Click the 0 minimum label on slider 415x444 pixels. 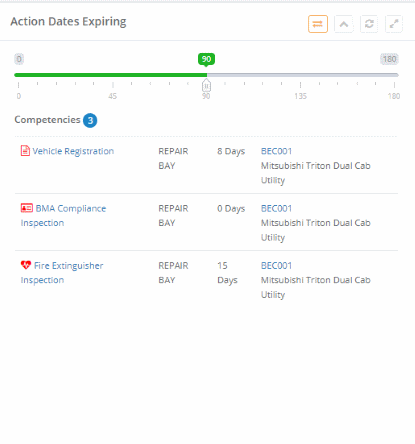tap(19, 59)
